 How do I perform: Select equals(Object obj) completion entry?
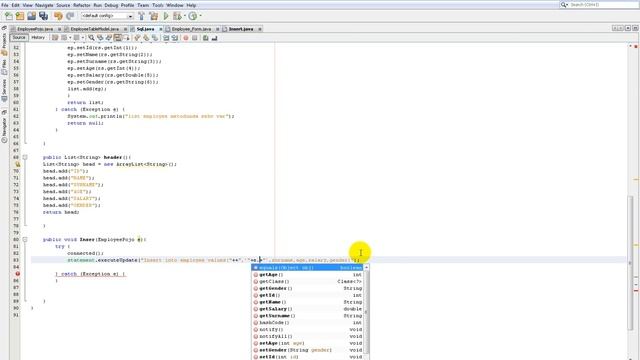(x=307, y=268)
